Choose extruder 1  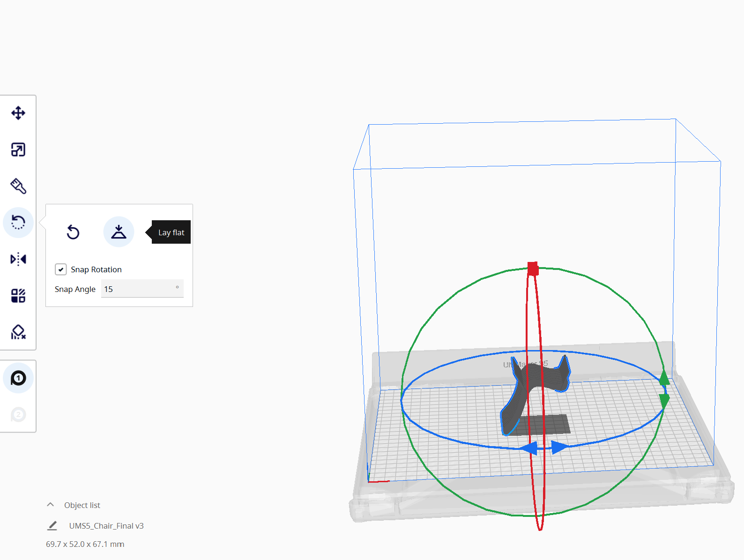coord(18,378)
